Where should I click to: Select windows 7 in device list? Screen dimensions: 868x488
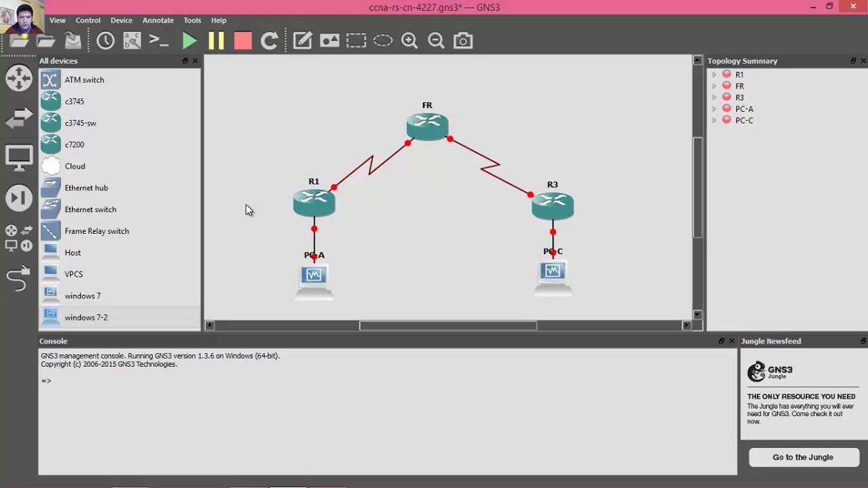[119, 296]
